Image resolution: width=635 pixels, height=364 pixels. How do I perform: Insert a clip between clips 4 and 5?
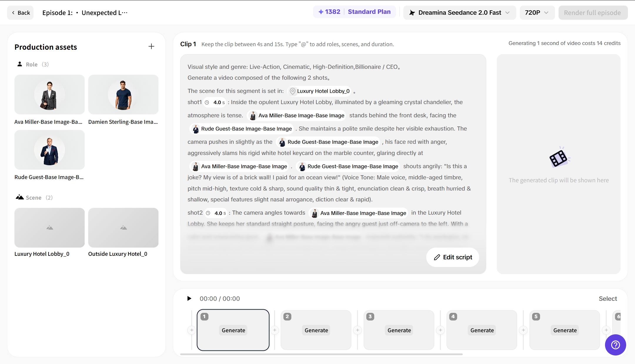point(523,330)
